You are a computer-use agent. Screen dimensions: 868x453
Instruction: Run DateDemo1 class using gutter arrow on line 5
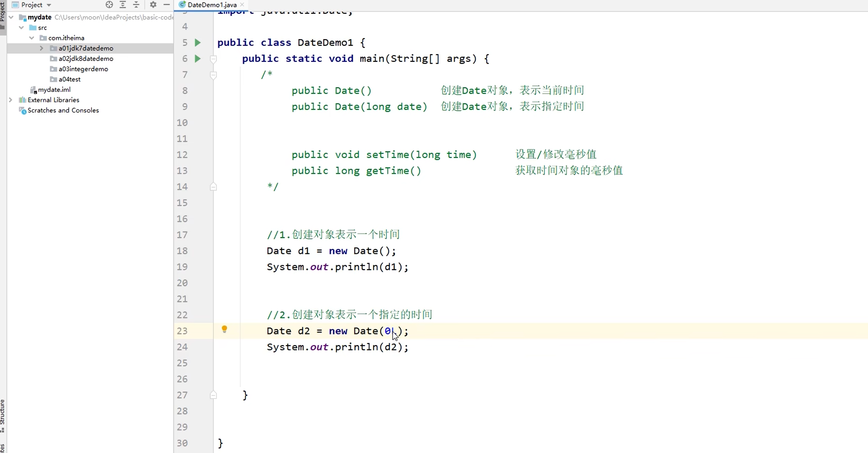pos(197,43)
